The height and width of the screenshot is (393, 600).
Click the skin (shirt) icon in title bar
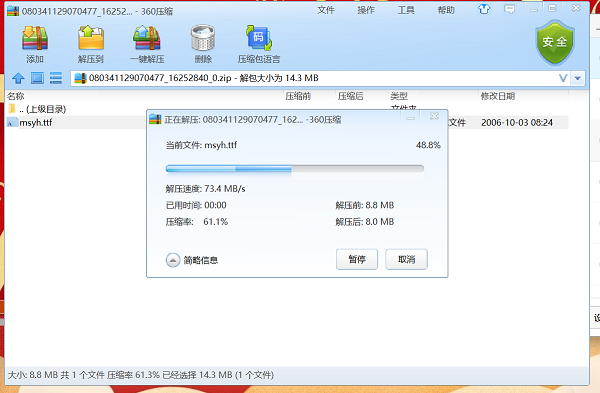click(484, 9)
